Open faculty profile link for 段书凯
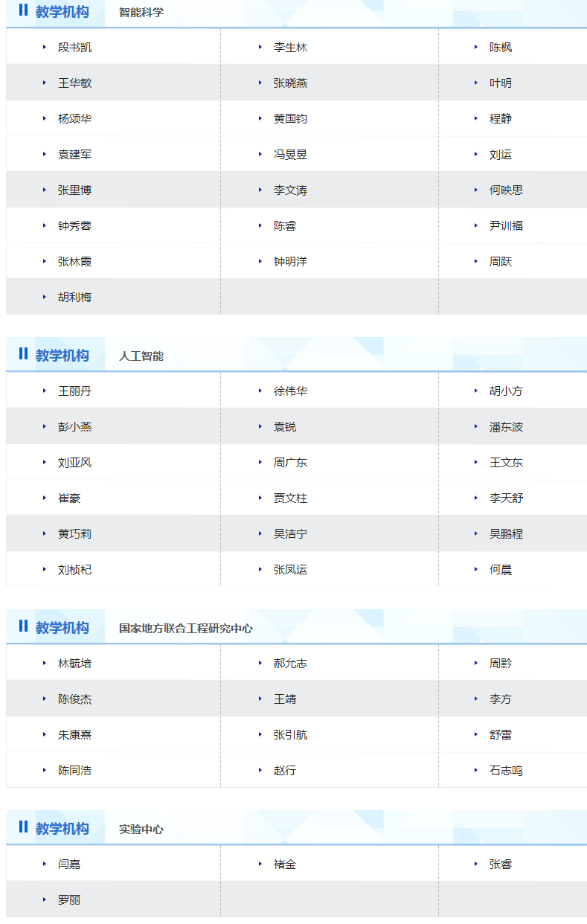 point(74,48)
